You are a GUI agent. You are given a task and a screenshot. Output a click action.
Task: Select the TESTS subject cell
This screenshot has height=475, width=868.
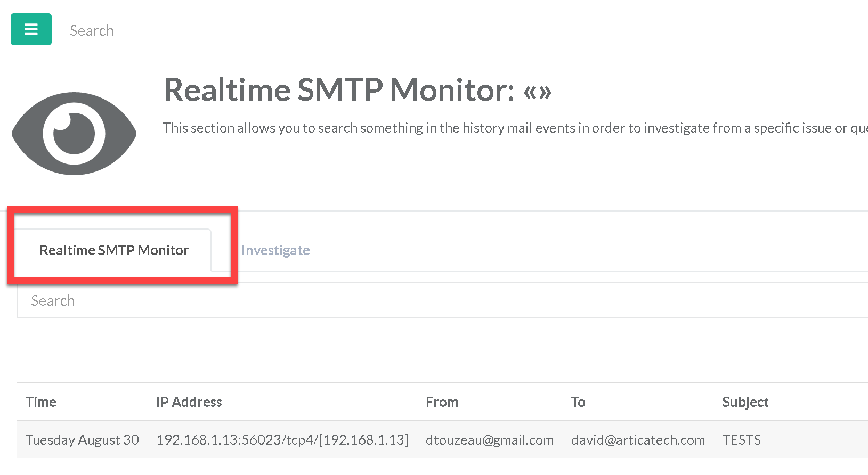click(741, 440)
